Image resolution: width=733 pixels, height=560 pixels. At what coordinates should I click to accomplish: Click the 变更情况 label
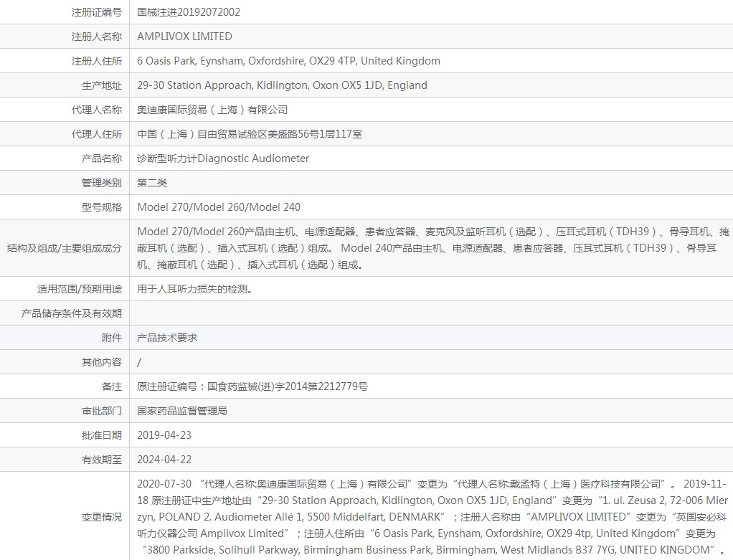click(x=101, y=517)
